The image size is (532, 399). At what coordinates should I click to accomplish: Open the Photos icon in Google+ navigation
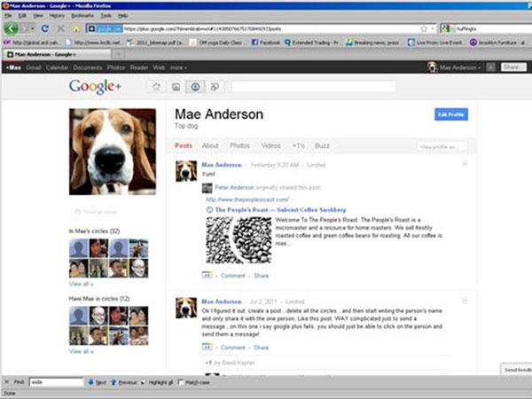click(x=176, y=87)
